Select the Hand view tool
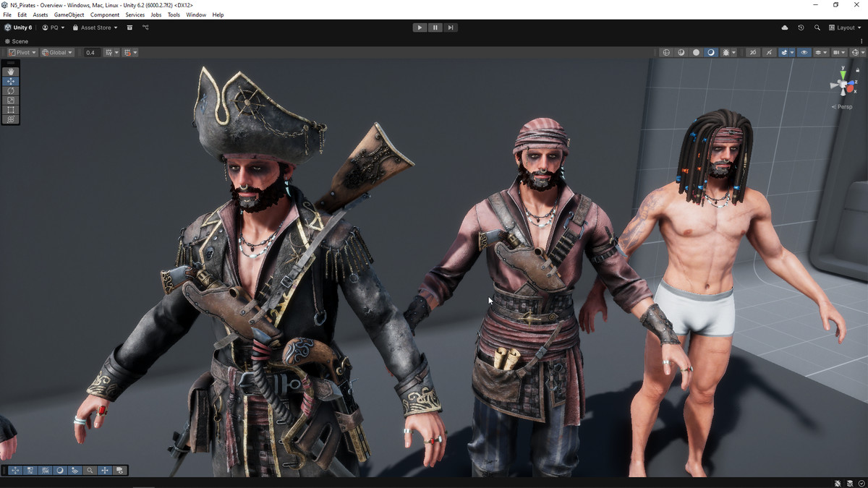The image size is (868, 488). point(11,72)
